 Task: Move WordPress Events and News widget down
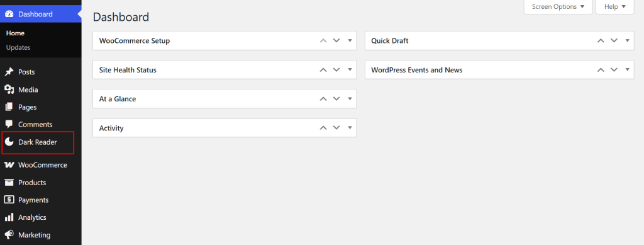pyautogui.click(x=614, y=70)
